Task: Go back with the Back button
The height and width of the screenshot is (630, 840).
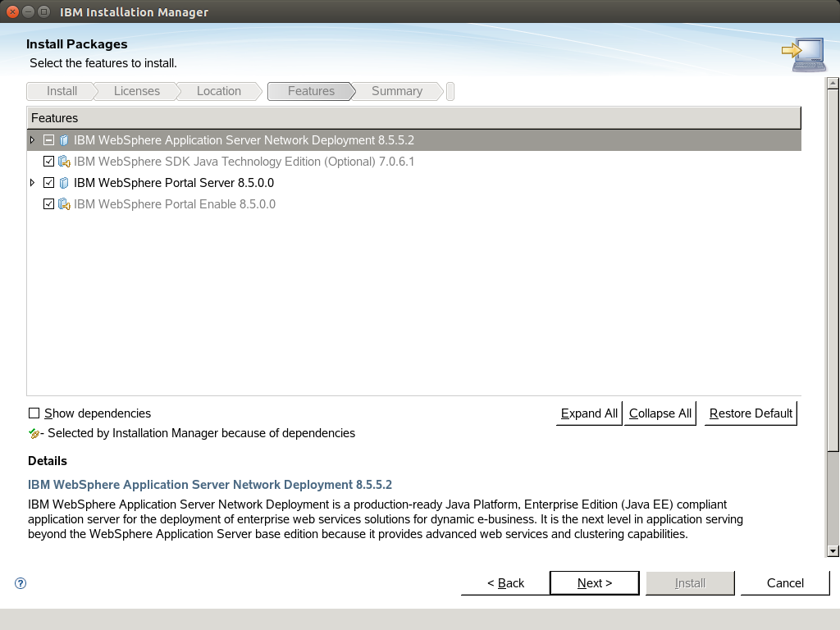Action: (x=505, y=583)
